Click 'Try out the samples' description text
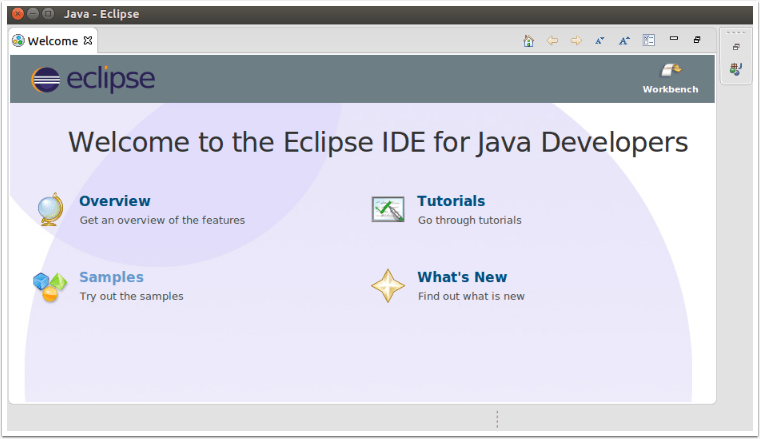The height and width of the screenshot is (439, 760). pos(131,296)
